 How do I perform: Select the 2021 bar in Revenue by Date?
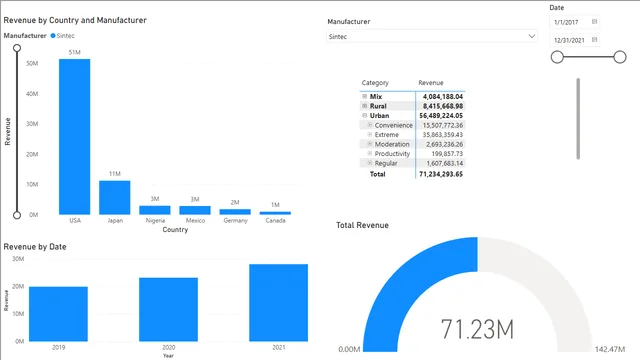coord(279,302)
